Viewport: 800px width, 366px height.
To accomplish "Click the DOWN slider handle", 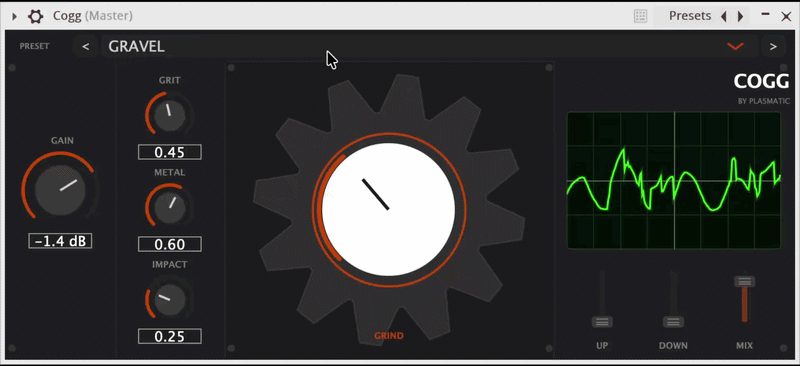I will pyautogui.click(x=673, y=322).
